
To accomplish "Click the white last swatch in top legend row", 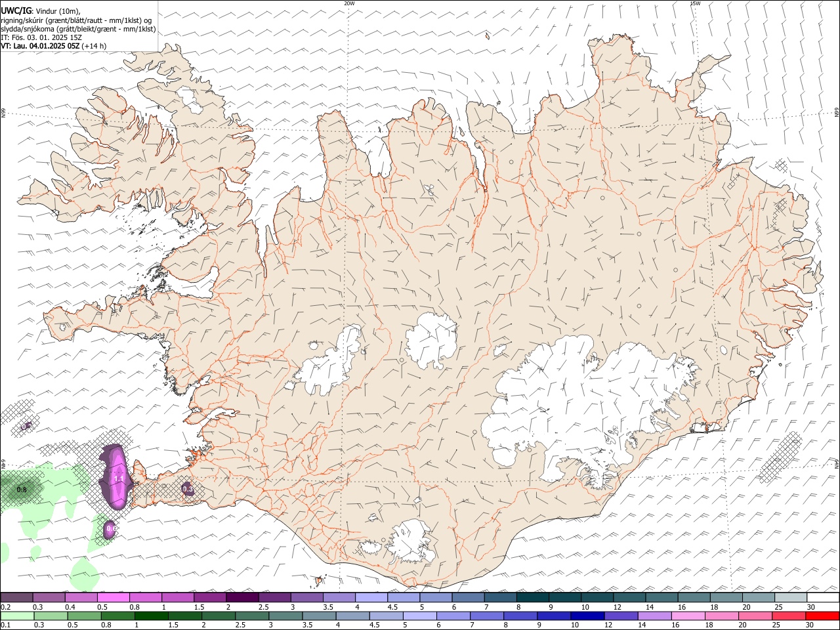I will click(x=823, y=597).
